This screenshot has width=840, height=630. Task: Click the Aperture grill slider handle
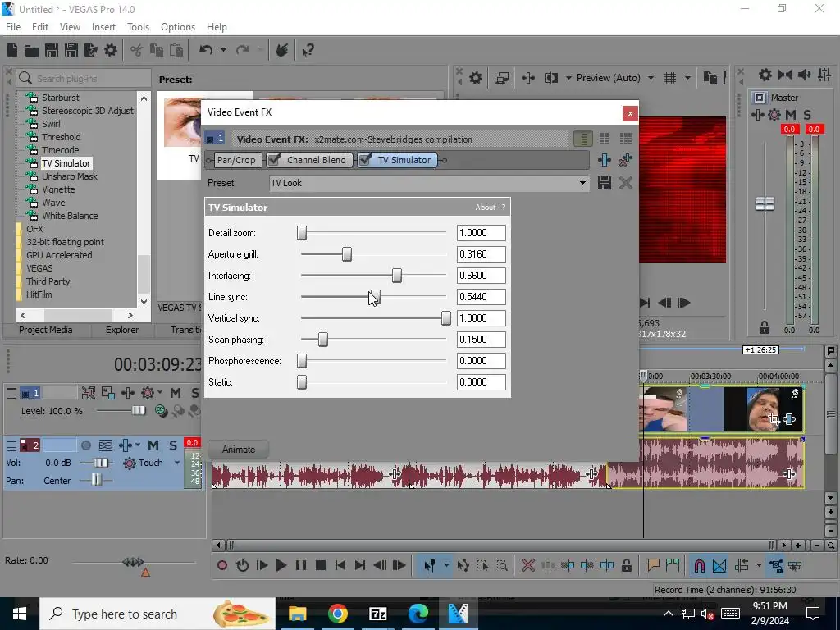(347, 254)
